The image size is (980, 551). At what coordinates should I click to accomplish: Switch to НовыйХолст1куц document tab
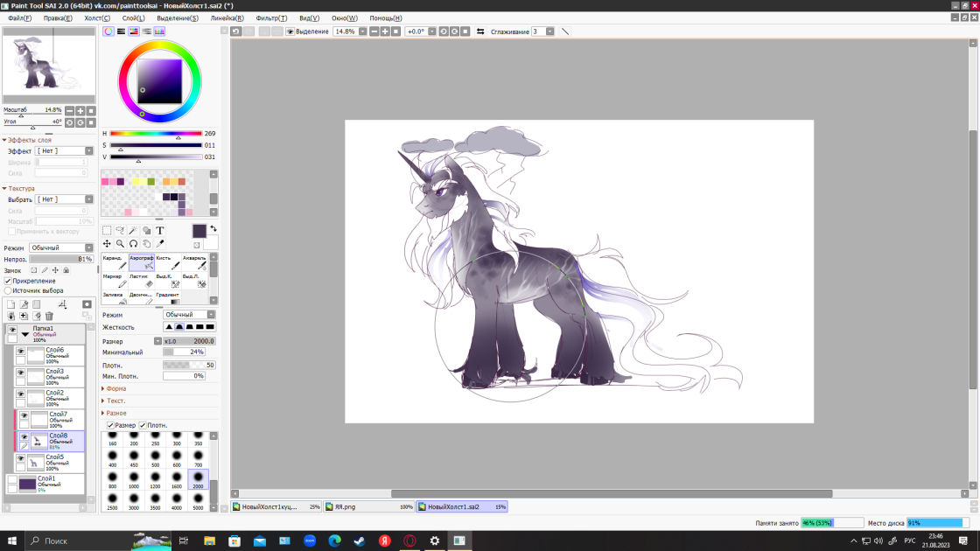click(276, 506)
